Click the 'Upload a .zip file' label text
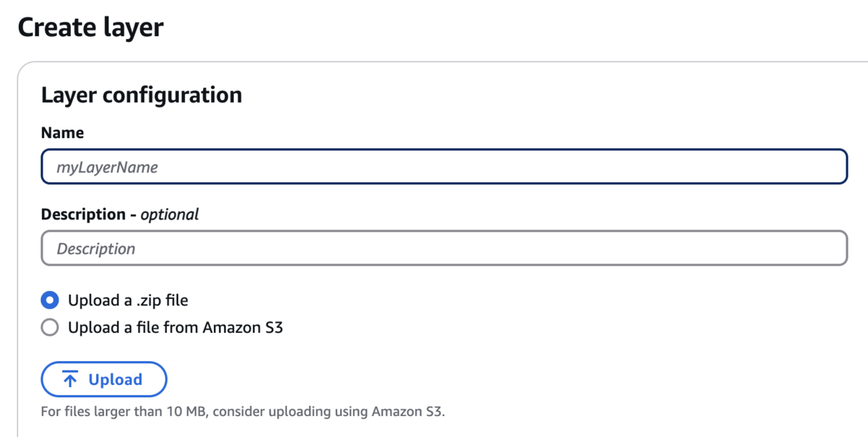The width and height of the screenshot is (868, 437). (128, 300)
